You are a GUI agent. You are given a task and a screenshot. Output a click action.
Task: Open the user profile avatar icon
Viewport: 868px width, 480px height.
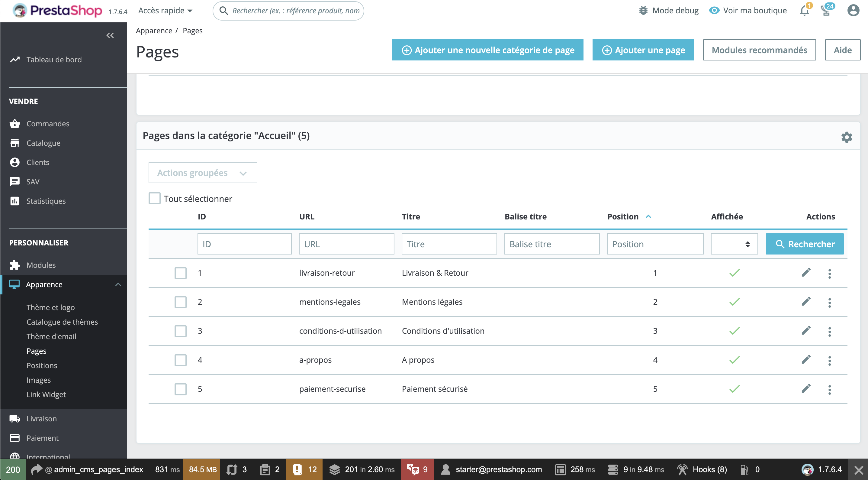pos(853,11)
